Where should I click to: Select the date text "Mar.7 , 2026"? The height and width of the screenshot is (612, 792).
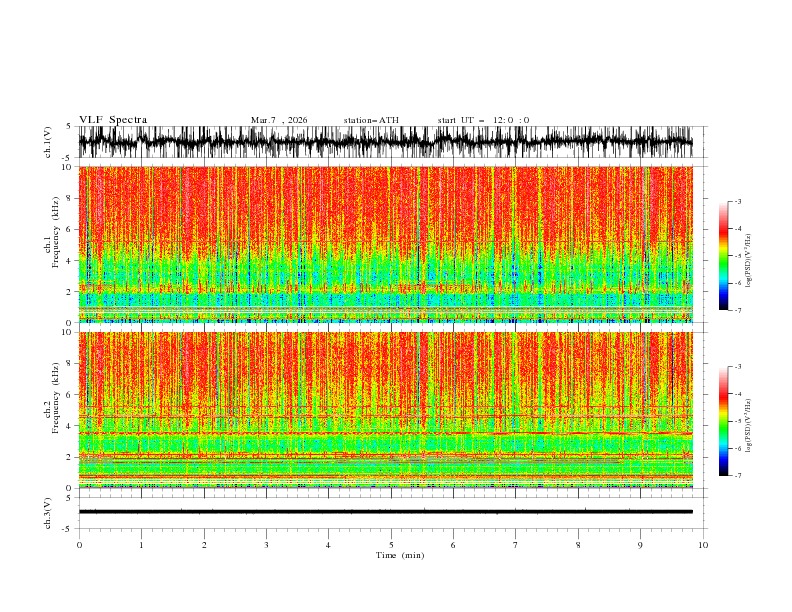pyautogui.click(x=279, y=120)
